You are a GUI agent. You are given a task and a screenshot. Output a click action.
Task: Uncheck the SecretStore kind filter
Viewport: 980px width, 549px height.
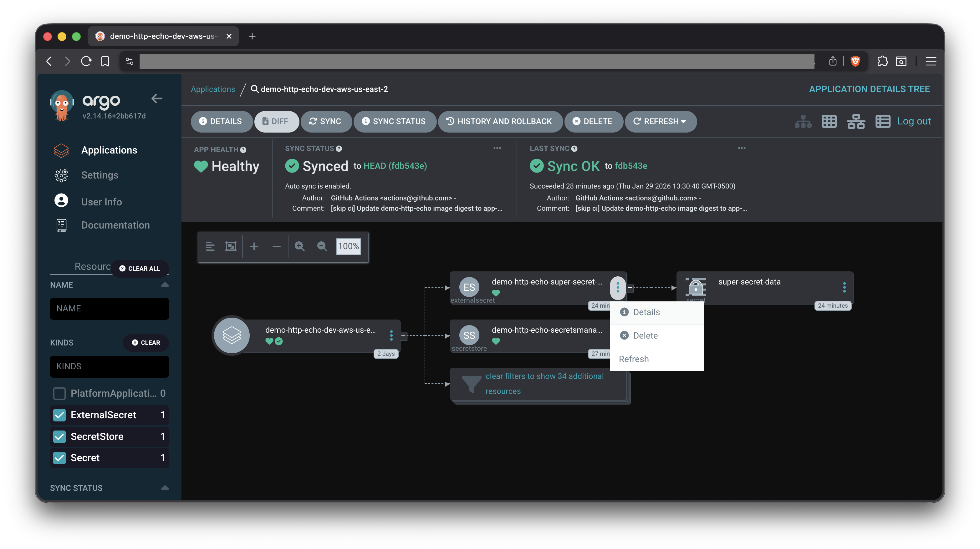[60, 436]
